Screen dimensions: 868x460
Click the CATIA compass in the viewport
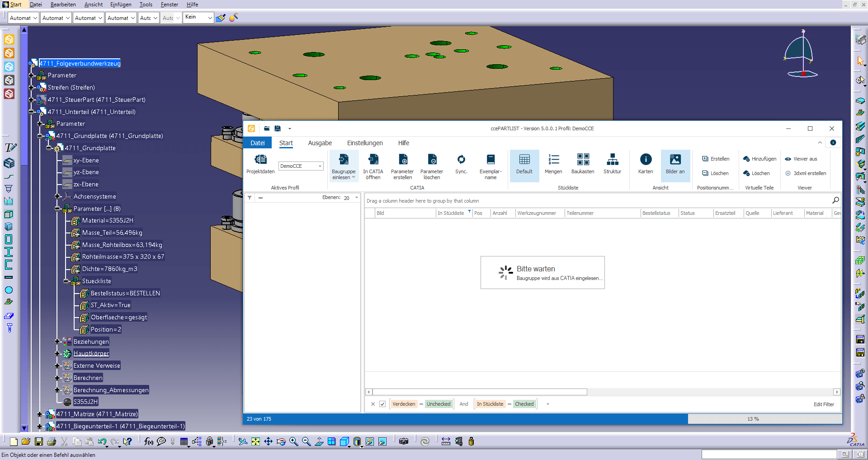(802, 54)
